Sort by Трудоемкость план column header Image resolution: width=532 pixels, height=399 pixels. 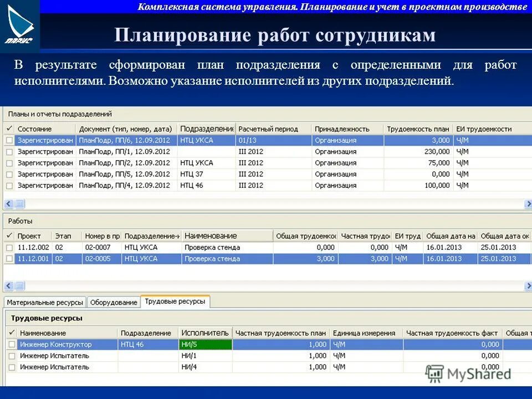pos(418,129)
